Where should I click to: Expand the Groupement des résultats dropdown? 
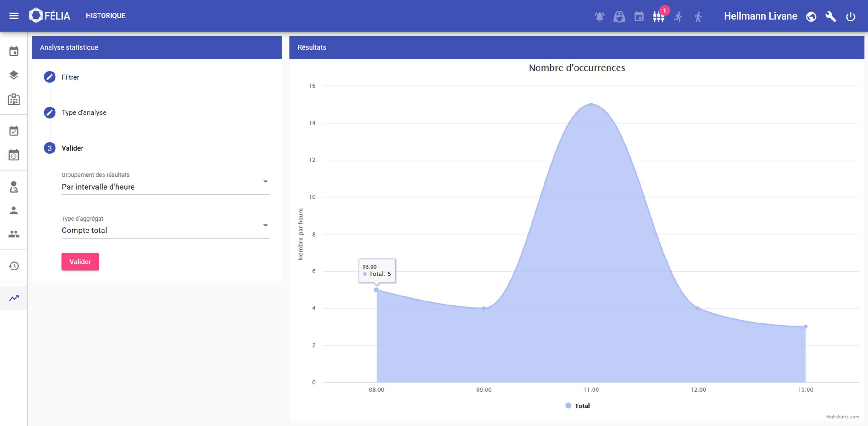click(165, 187)
